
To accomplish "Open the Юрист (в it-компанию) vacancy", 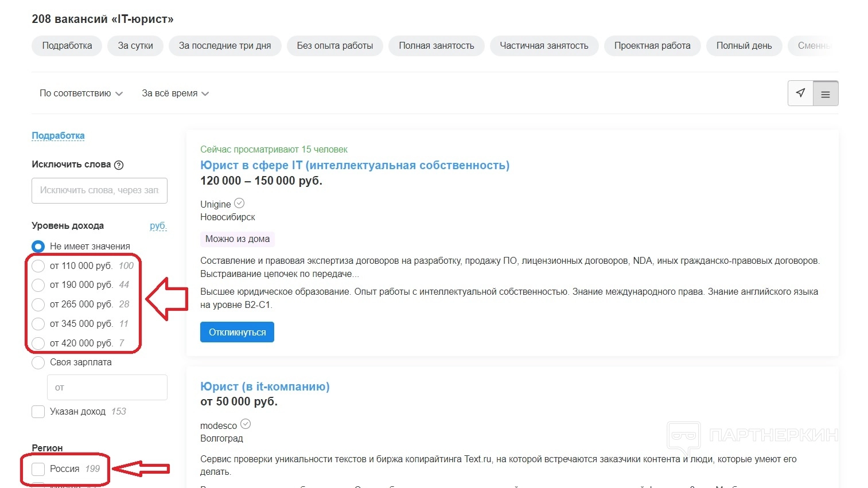I will pyautogui.click(x=264, y=387).
